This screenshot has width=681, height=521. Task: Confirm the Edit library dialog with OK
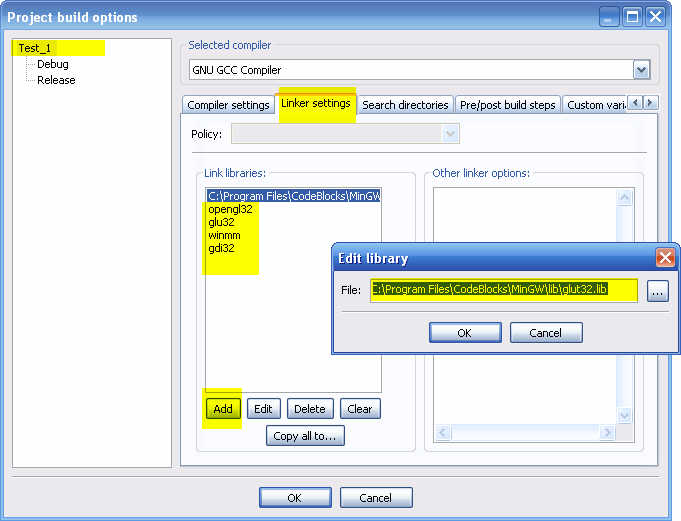(465, 333)
